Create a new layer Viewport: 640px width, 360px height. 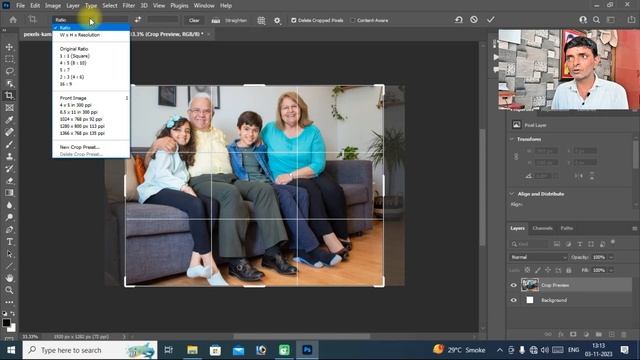tap(611, 334)
